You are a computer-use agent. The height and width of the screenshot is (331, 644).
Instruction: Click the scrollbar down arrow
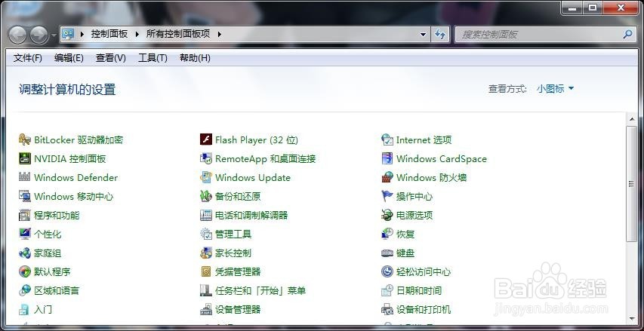(x=631, y=319)
